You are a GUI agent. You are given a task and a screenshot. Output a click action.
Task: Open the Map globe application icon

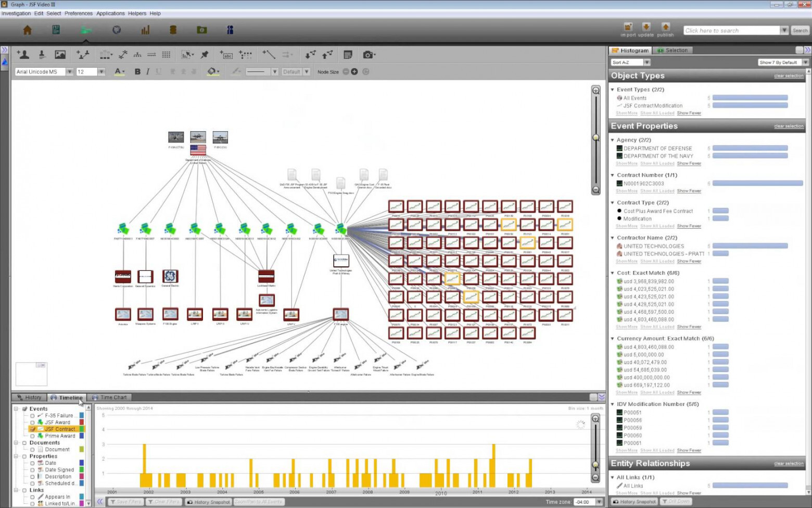[x=117, y=30]
